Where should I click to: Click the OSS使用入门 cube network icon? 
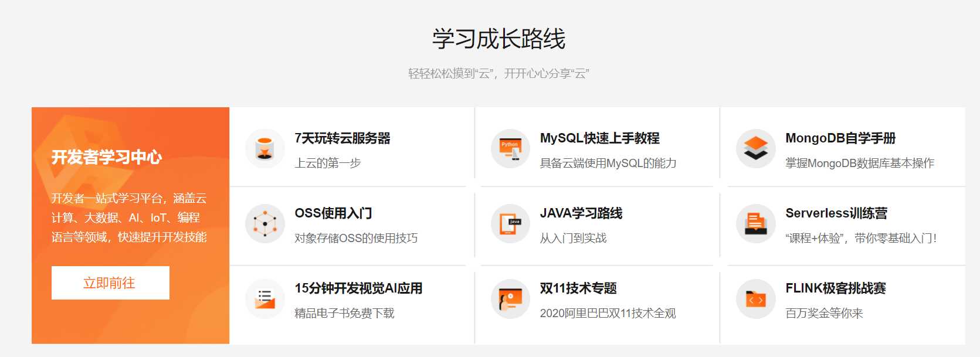265,224
